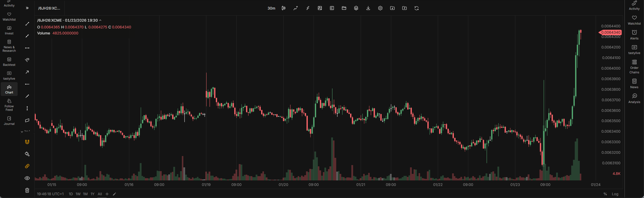Open the candlestick chart type icon
Image resolution: width=644 pixels, height=198 pixels.
pyautogui.click(x=284, y=8)
